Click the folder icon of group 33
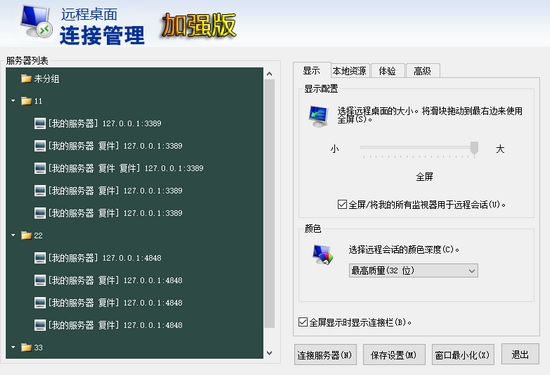This screenshot has height=375, width=550. [26, 348]
